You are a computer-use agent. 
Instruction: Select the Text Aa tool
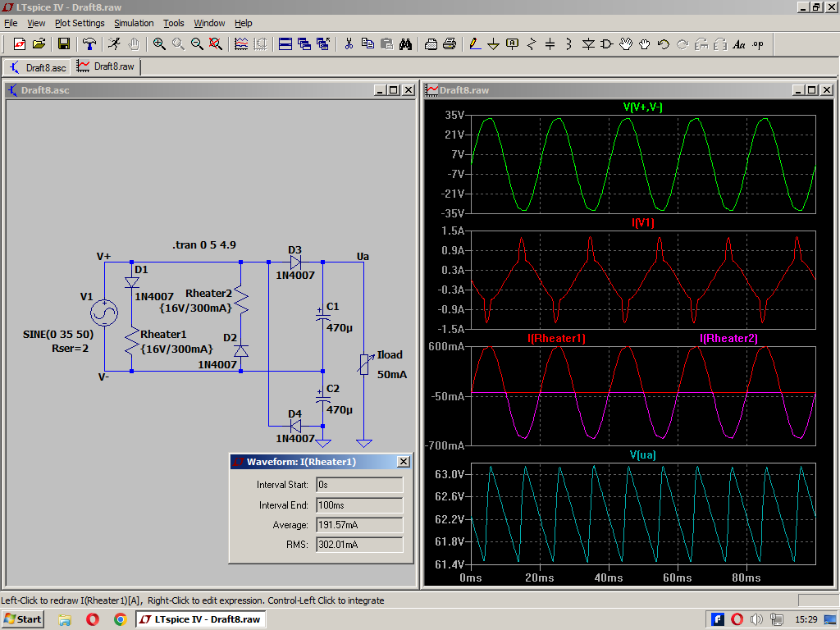739,44
